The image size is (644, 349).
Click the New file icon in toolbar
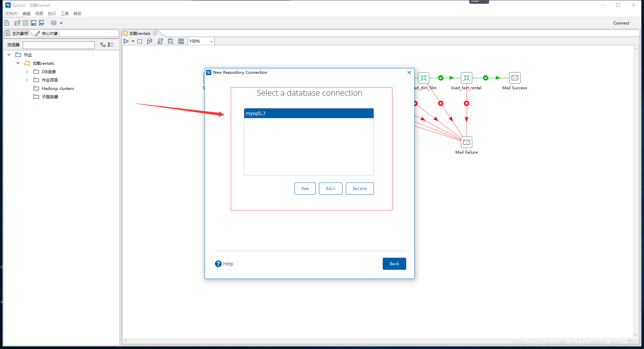pos(7,23)
